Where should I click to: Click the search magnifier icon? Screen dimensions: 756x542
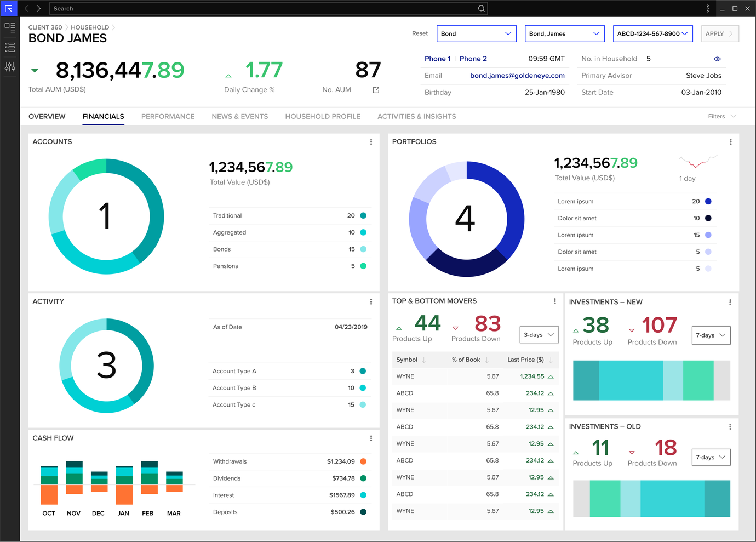pyautogui.click(x=481, y=8)
